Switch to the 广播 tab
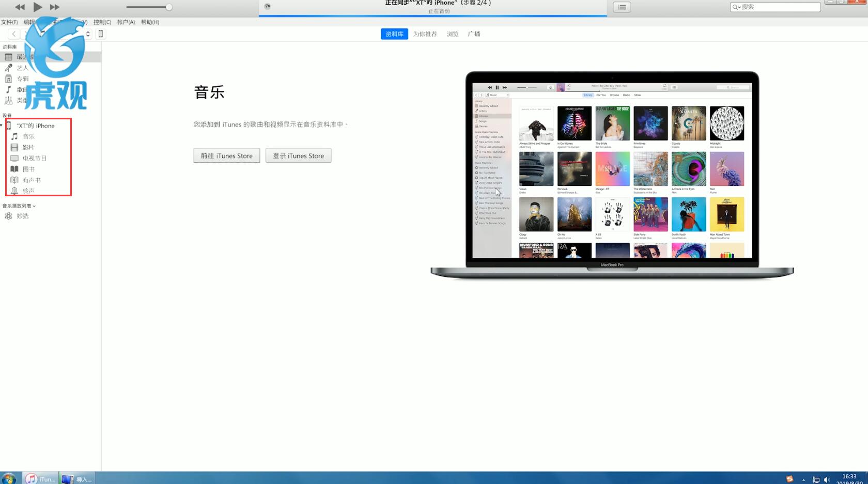The height and width of the screenshot is (484, 868). 474,34
